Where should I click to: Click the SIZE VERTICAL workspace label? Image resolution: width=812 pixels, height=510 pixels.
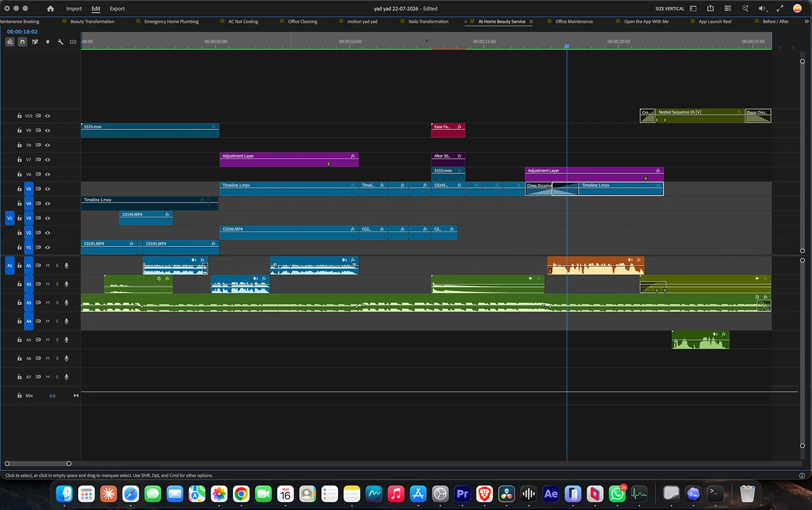click(670, 9)
